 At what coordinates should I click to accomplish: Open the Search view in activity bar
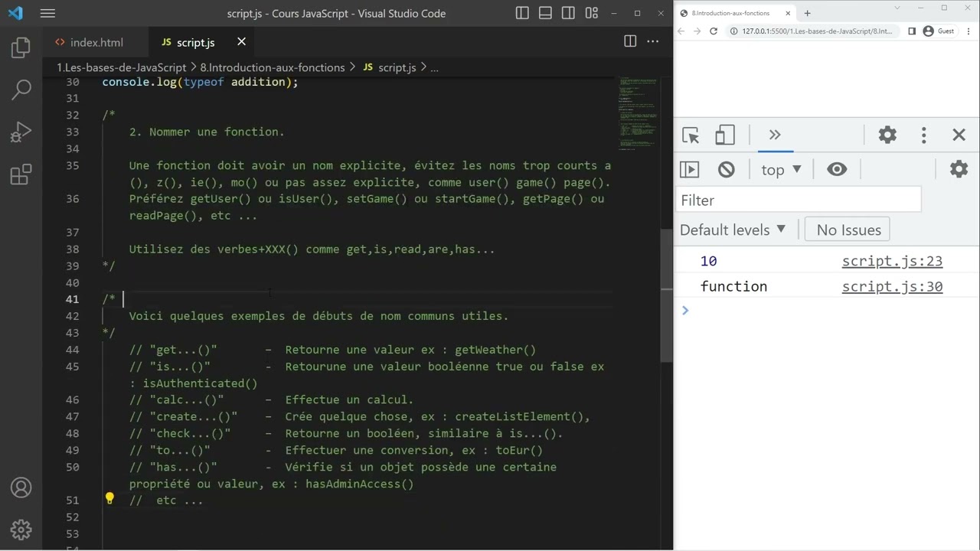tap(21, 90)
